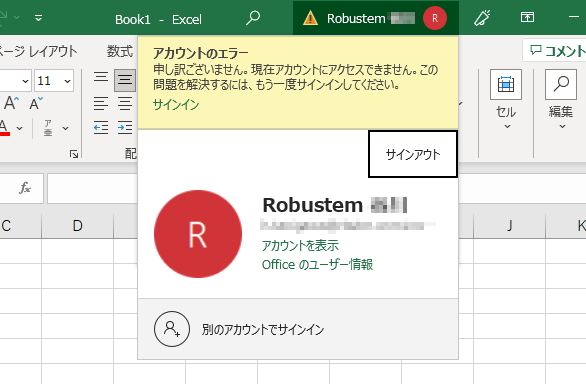Increase font size with large A icon
The image size is (586, 384).
click(11, 103)
